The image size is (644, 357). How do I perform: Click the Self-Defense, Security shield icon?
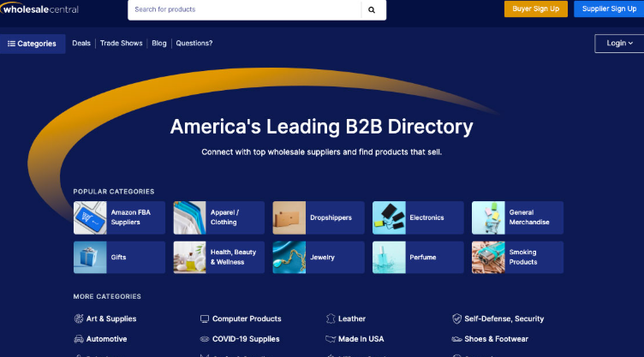[x=457, y=318]
